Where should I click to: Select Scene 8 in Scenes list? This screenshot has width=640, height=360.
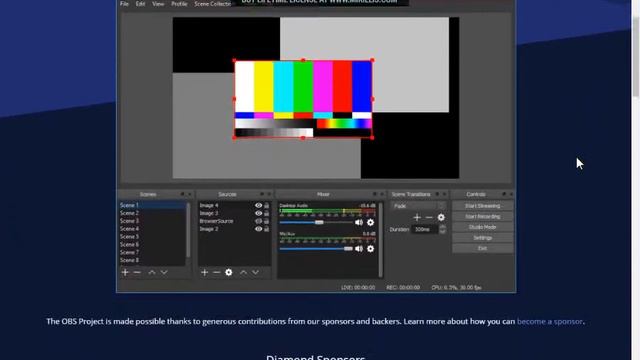coord(153,260)
